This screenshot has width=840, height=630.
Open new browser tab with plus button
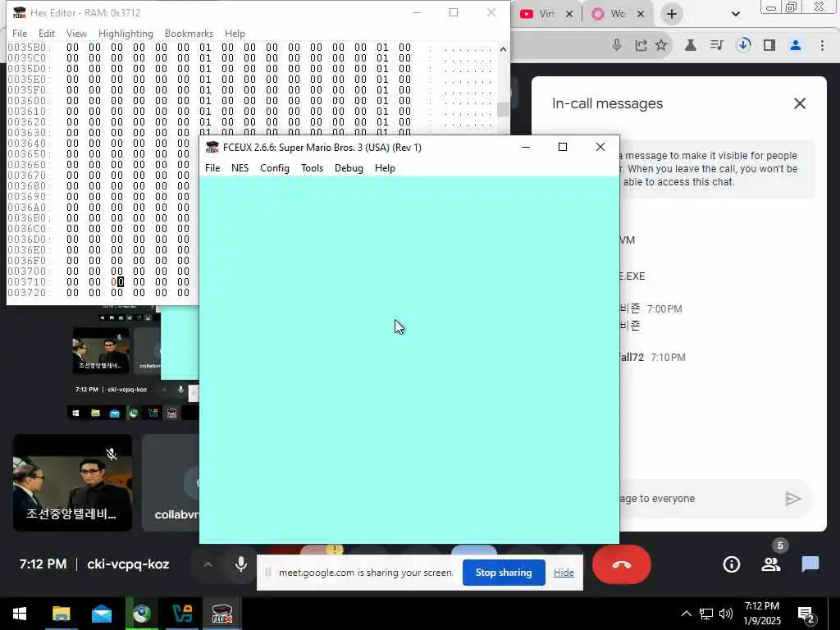[671, 14]
